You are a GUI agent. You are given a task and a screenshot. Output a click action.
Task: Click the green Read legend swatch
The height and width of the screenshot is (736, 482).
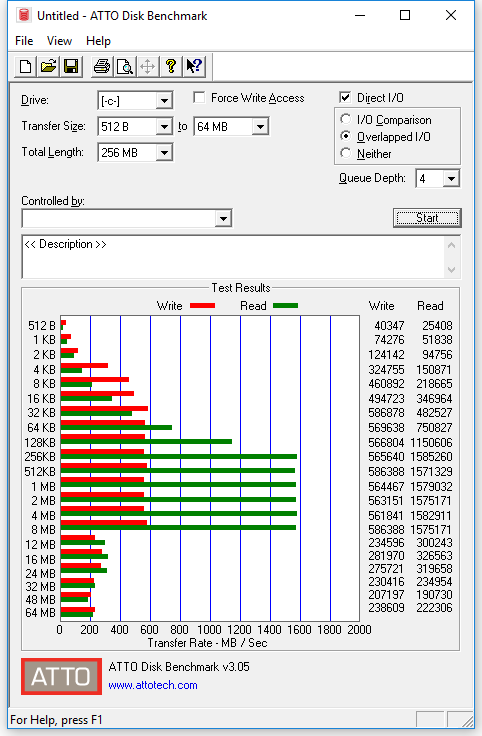point(285,306)
